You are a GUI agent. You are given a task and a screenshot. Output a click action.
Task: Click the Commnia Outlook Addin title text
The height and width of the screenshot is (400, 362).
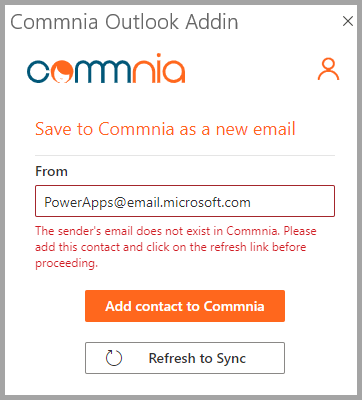124,22
